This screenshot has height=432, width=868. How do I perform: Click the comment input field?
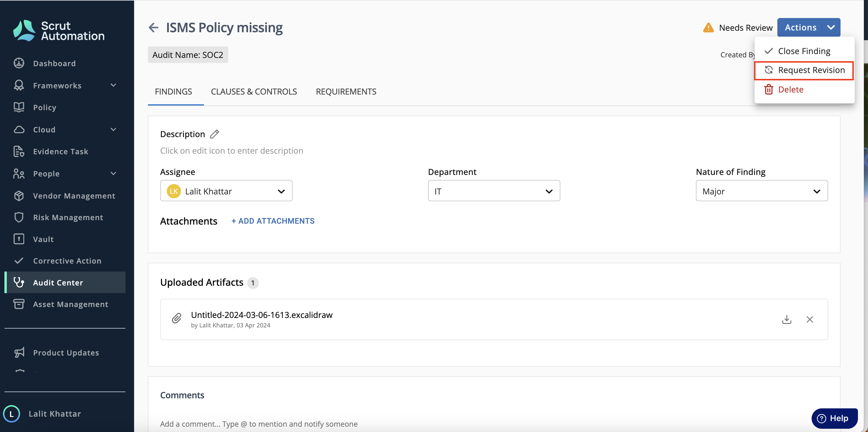pyautogui.click(x=494, y=424)
